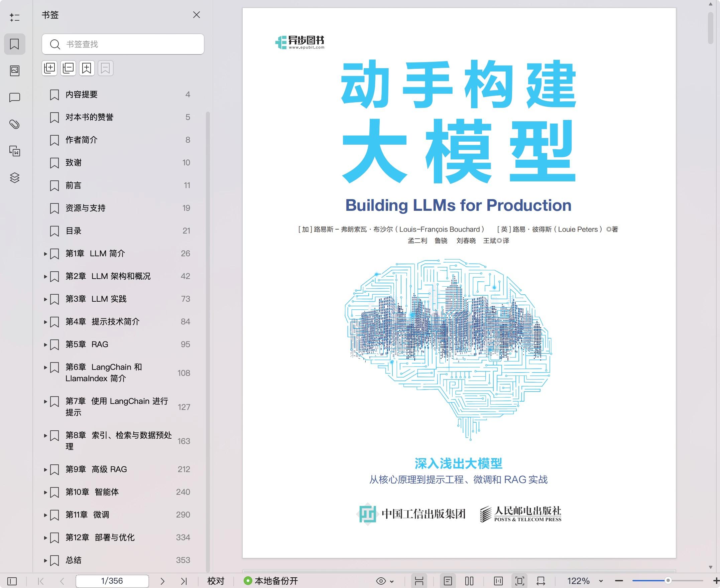Expand the 总结 bookmark
The width and height of the screenshot is (720, 588).
click(x=45, y=560)
